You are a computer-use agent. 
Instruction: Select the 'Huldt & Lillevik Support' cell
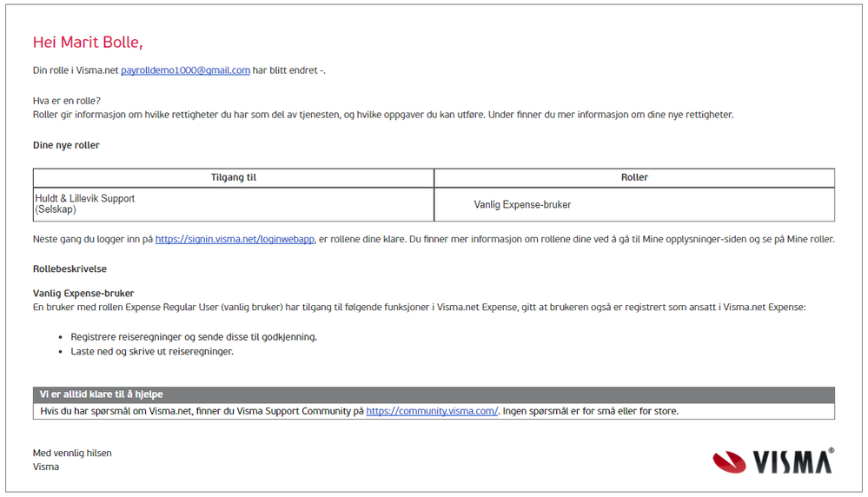click(234, 204)
